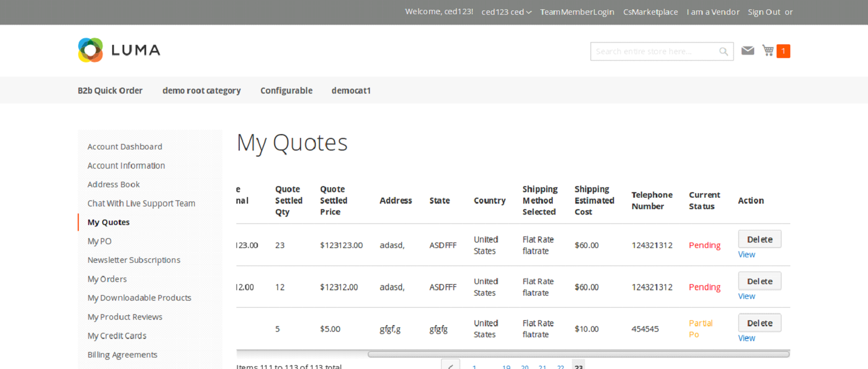
Task: Click current page 23
Action: tap(578, 365)
